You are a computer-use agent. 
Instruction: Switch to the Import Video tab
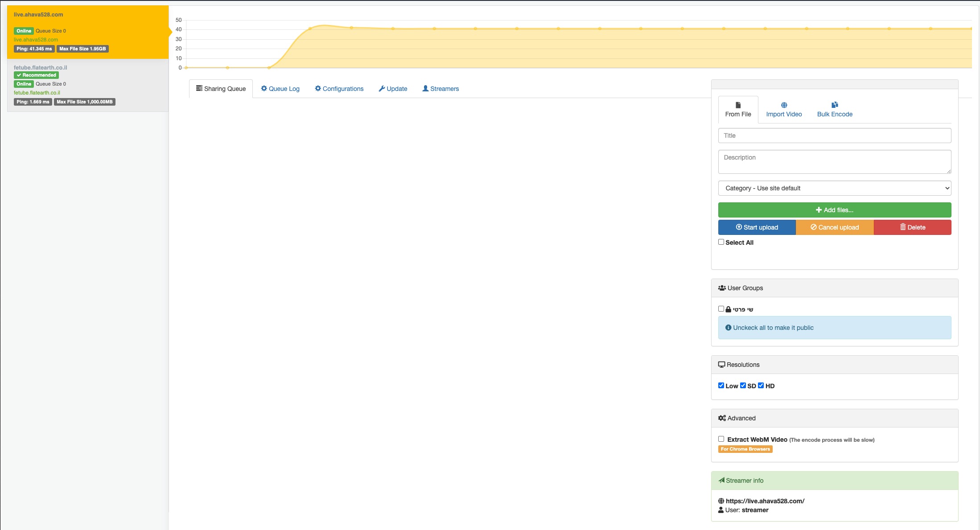pos(784,110)
